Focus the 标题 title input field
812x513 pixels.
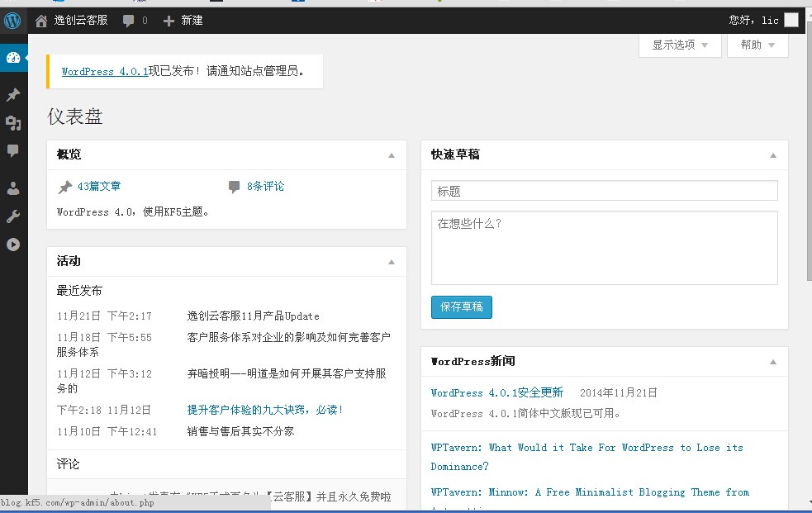coord(605,191)
